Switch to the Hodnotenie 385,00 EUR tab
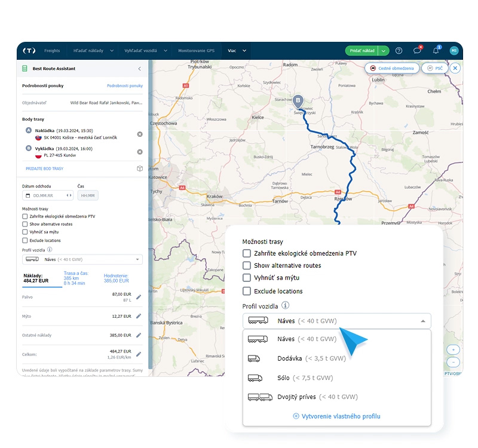Image resolution: width=478 pixels, height=448 pixels. point(116,278)
